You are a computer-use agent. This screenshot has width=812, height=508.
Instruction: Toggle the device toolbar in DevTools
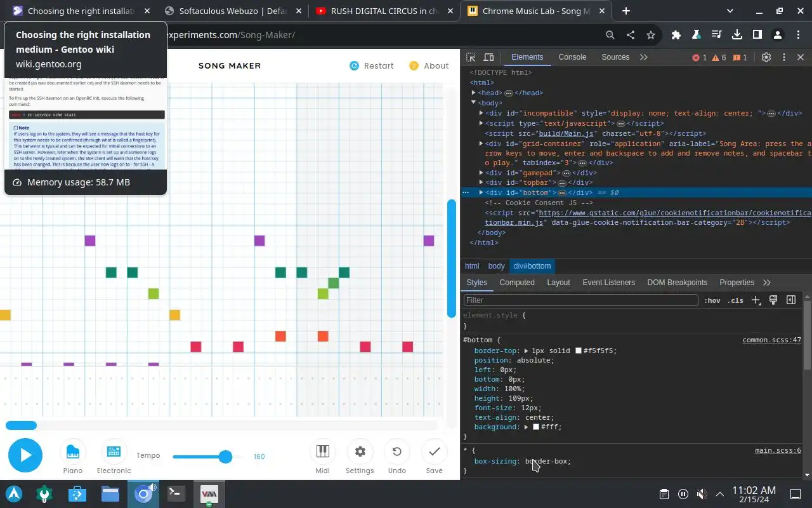click(488, 57)
